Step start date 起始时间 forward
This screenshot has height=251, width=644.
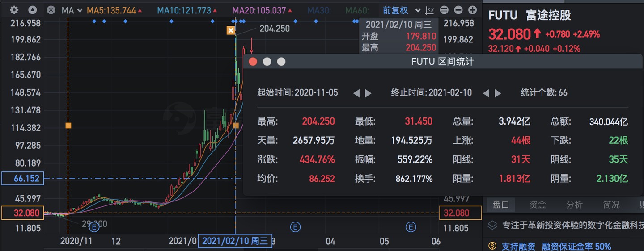369,93
